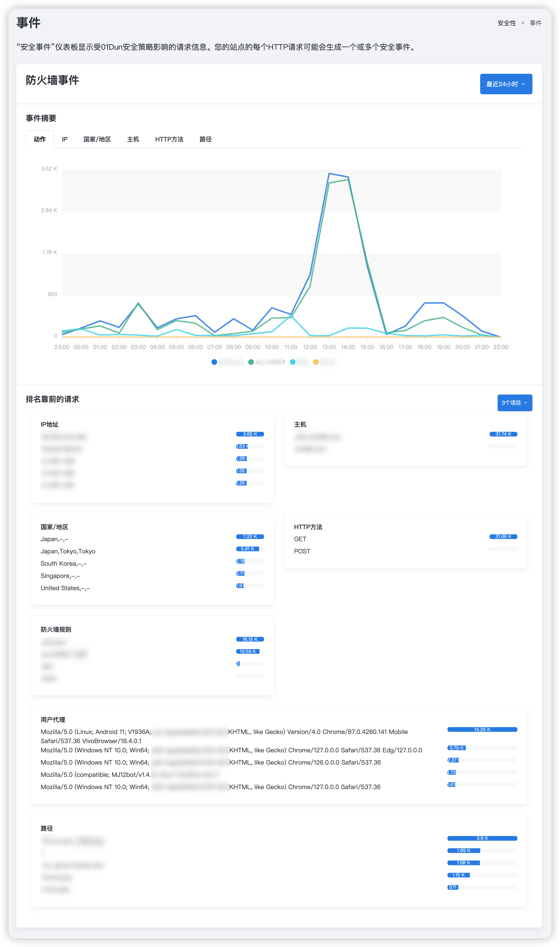Click the 18:00 x-axis label
Image resolution: width=560 pixels, height=947 pixels.
[x=424, y=347]
